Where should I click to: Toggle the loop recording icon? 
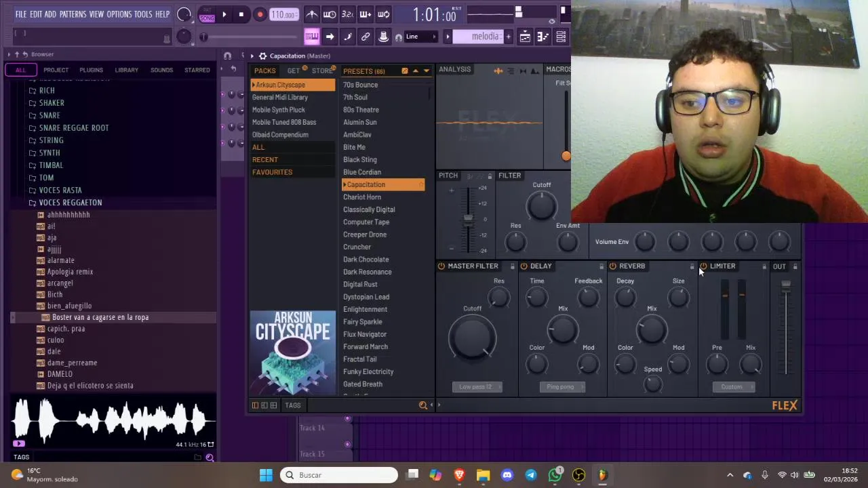tap(383, 14)
